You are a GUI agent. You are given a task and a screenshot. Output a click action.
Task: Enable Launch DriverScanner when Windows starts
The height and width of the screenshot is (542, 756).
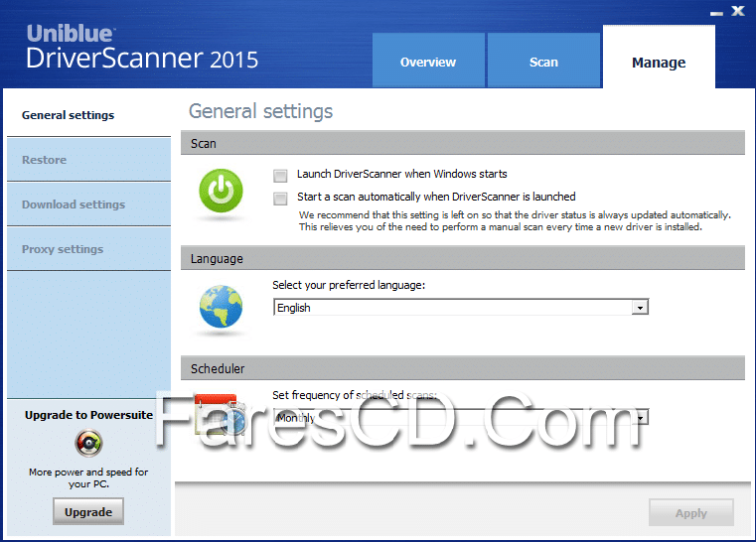pyautogui.click(x=280, y=176)
